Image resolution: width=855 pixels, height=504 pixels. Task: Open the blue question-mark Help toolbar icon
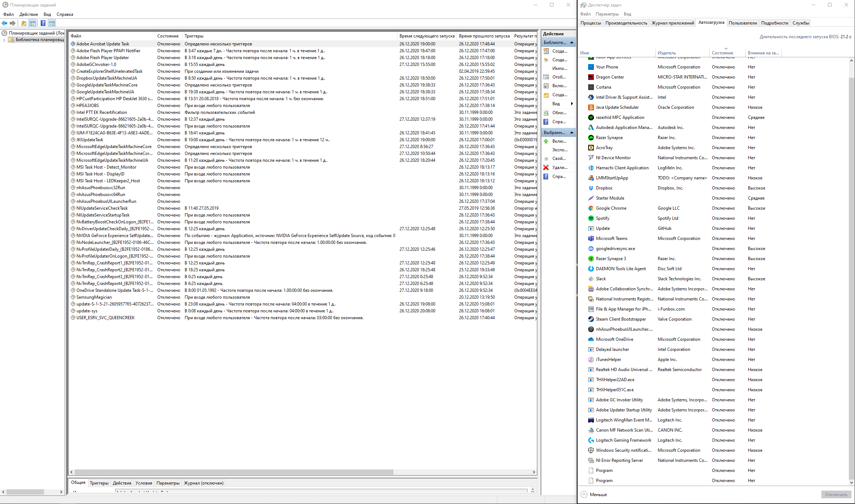43,23
